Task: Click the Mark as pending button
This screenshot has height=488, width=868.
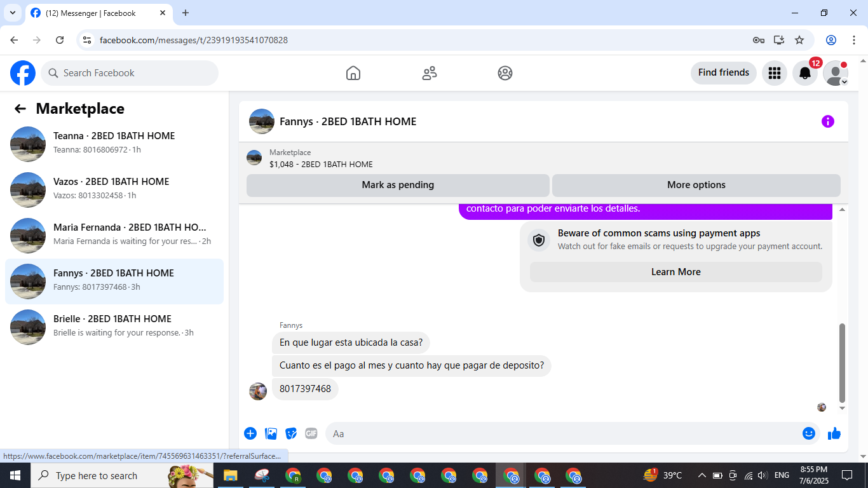Action: click(398, 185)
